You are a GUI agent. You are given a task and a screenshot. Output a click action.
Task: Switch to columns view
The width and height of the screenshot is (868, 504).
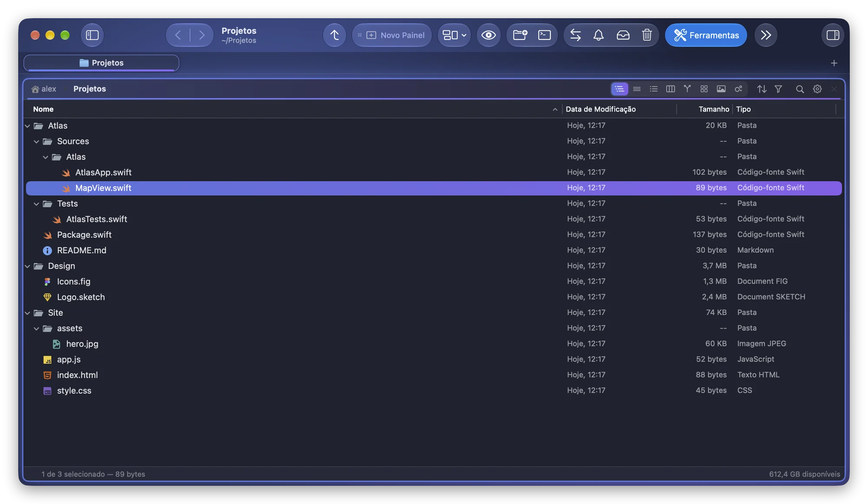click(x=671, y=89)
